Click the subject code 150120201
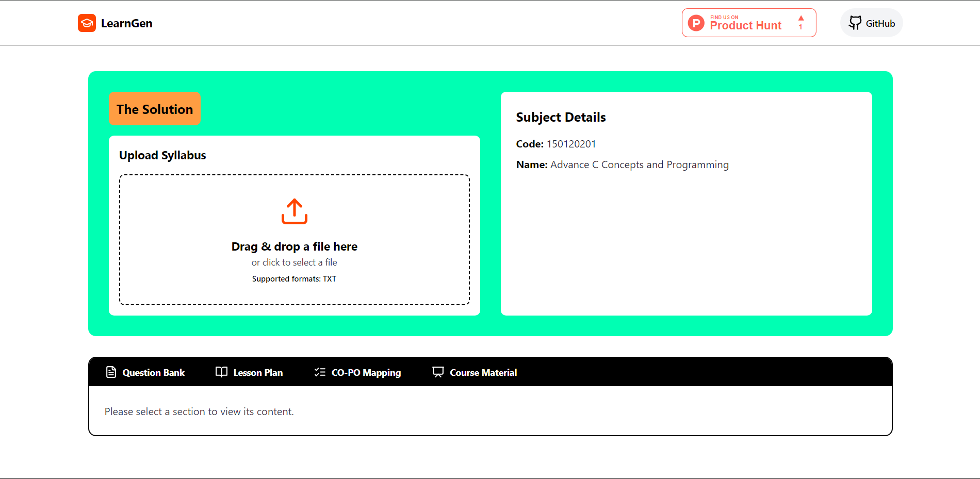Viewport: 980px width, 479px height. click(x=571, y=144)
